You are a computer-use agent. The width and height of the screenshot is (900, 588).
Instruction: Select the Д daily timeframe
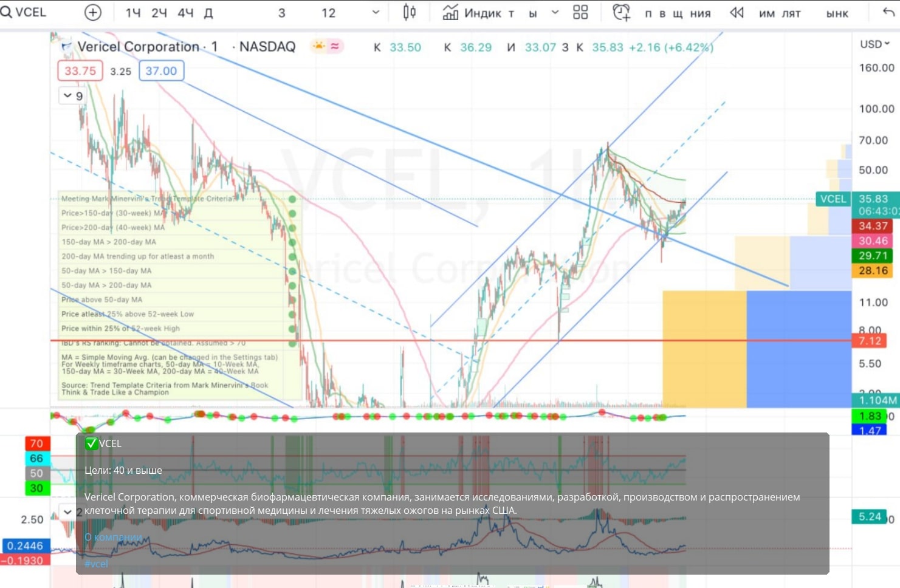(x=208, y=13)
